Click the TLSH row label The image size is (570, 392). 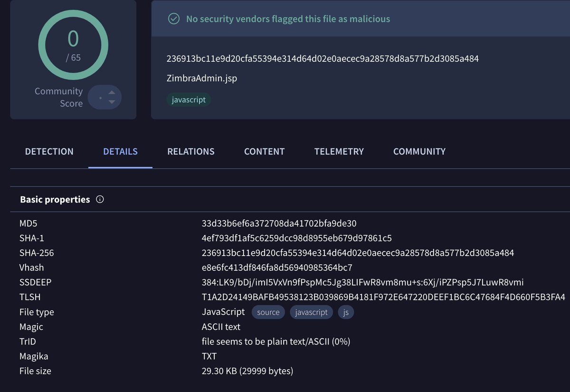30,297
